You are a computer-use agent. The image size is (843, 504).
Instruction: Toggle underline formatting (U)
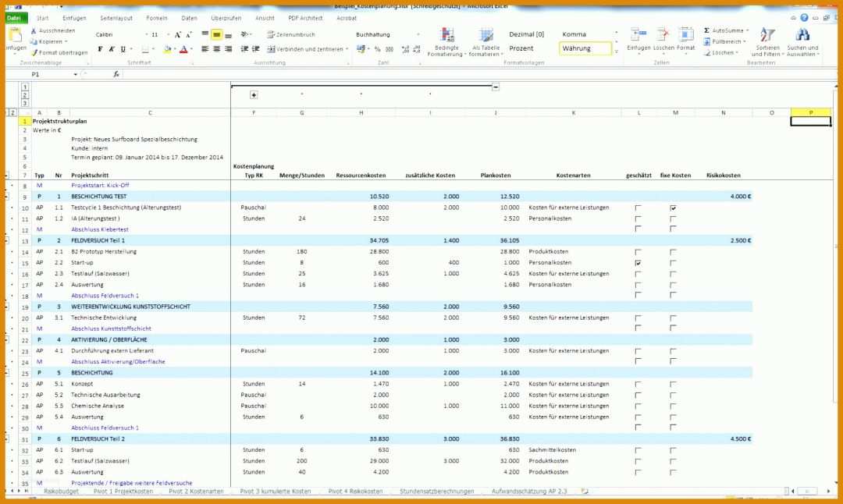123,49
